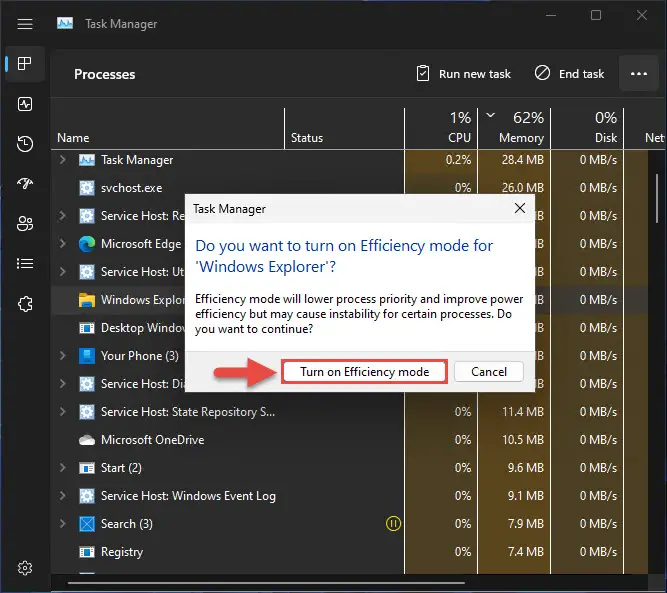The height and width of the screenshot is (593, 667).
Task: Expand the Service Host: Di... row
Action: (x=63, y=384)
